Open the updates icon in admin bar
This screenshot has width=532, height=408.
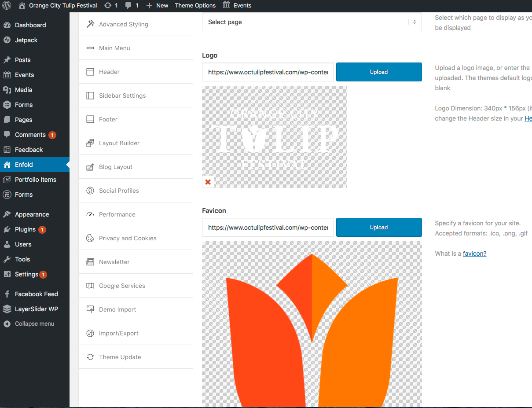pos(111,6)
